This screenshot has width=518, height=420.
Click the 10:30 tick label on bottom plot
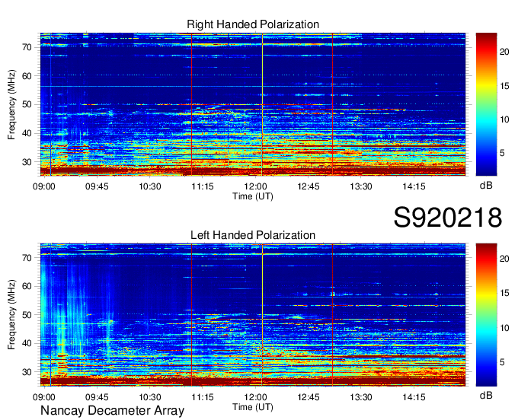click(x=149, y=397)
